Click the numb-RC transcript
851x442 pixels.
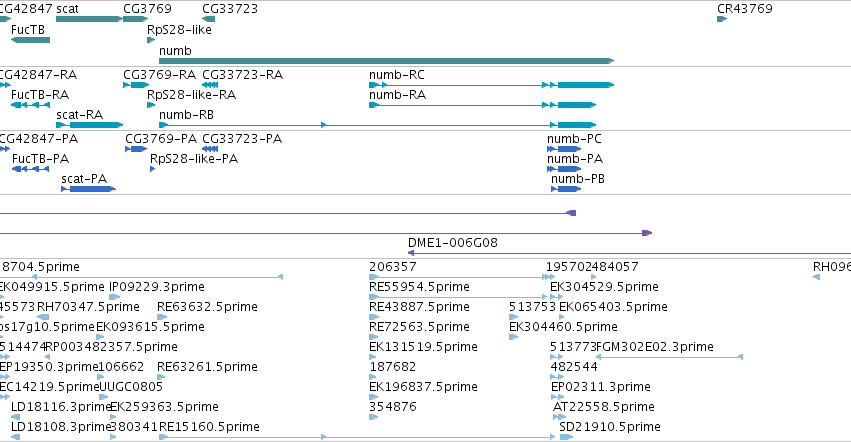[491, 85]
